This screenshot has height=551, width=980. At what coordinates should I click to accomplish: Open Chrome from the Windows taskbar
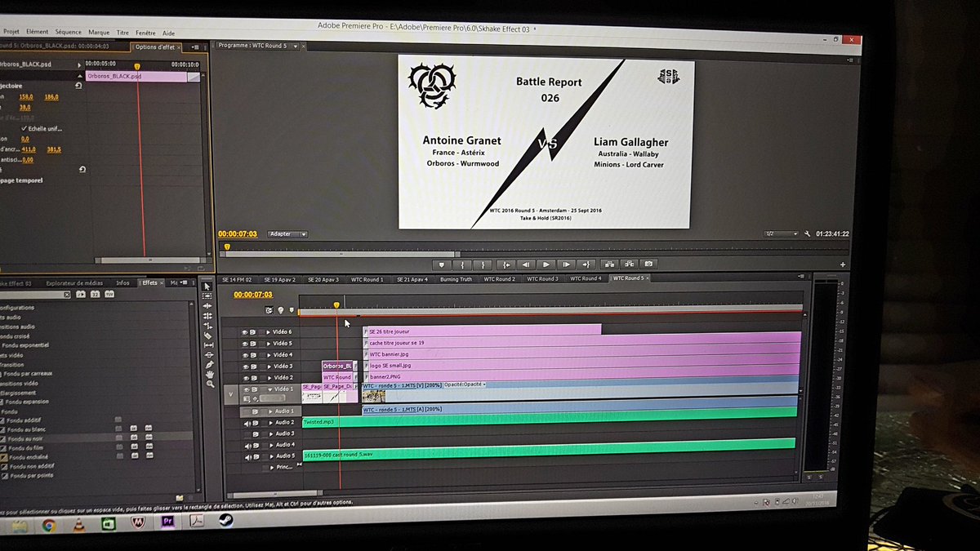pyautogui.click(x=48, y=526)
